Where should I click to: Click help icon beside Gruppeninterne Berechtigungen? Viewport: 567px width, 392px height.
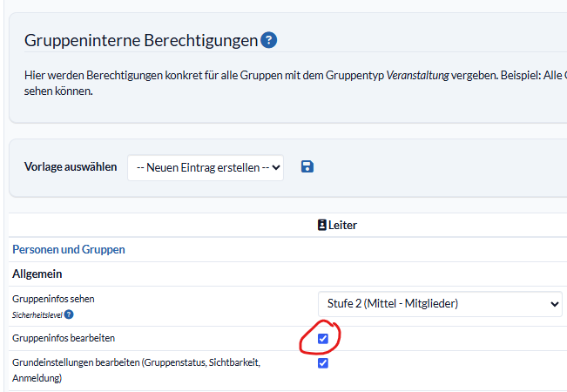[x=269, y=40]
